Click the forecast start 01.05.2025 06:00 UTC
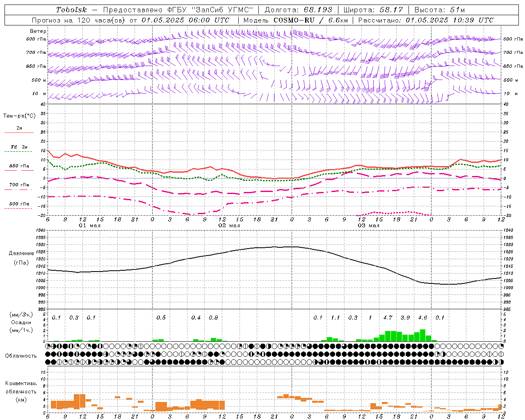Viewport: 525px width, 420px height. pos(185,20)
